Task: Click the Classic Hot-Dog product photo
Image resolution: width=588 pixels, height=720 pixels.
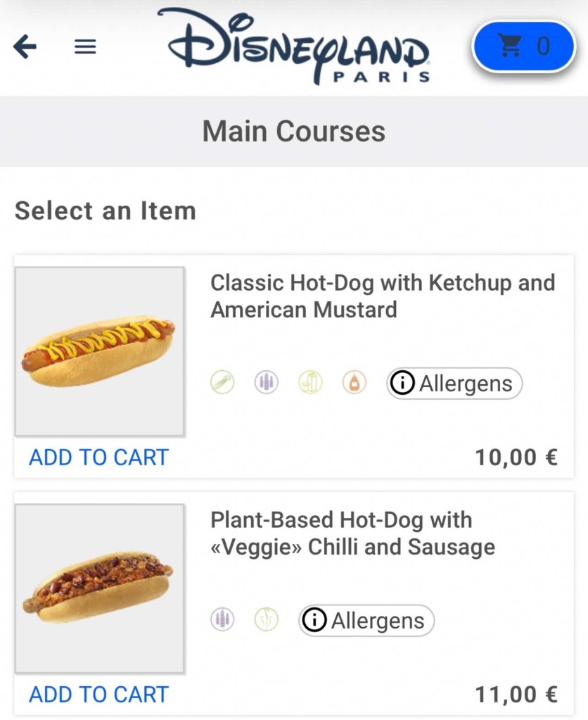Action: 100,351
